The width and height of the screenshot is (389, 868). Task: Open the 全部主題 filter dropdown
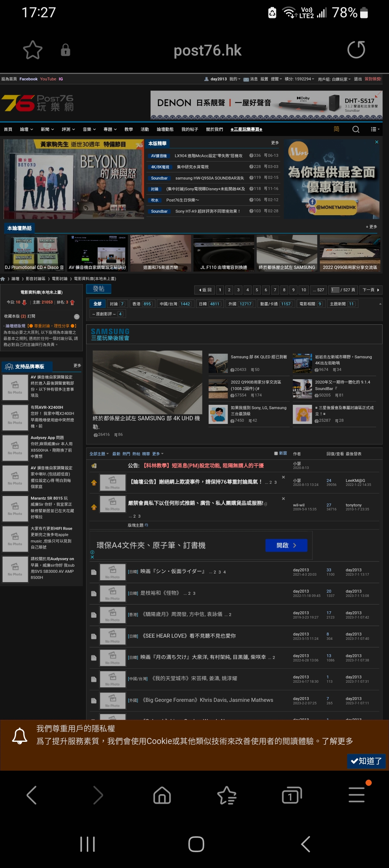tap(99, 454)
